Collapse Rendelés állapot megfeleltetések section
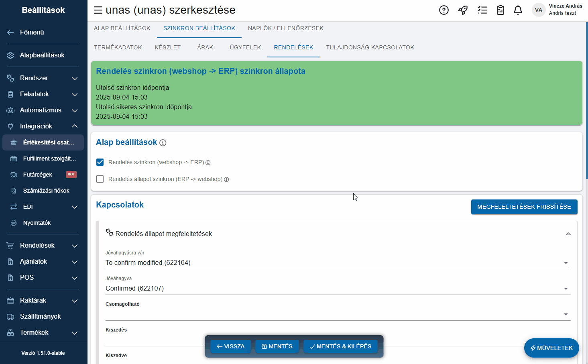588x364 pixels. pyautogui.click(x=568, y=234)
